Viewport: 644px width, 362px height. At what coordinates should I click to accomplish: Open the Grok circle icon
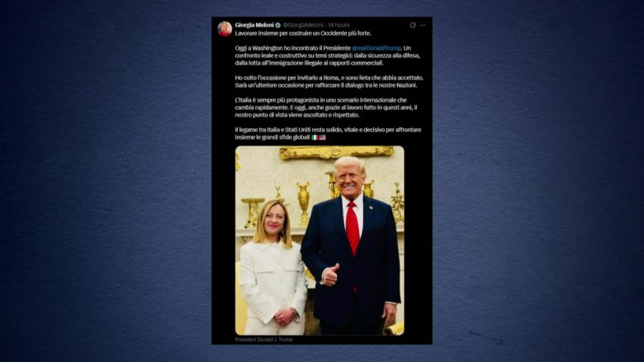[413, 25]
